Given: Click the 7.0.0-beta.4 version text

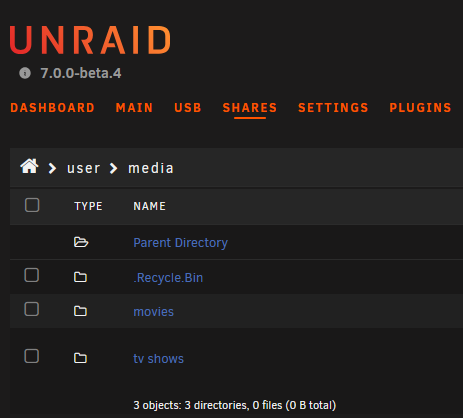Looking at the screenshot, I should pos(81,73).
